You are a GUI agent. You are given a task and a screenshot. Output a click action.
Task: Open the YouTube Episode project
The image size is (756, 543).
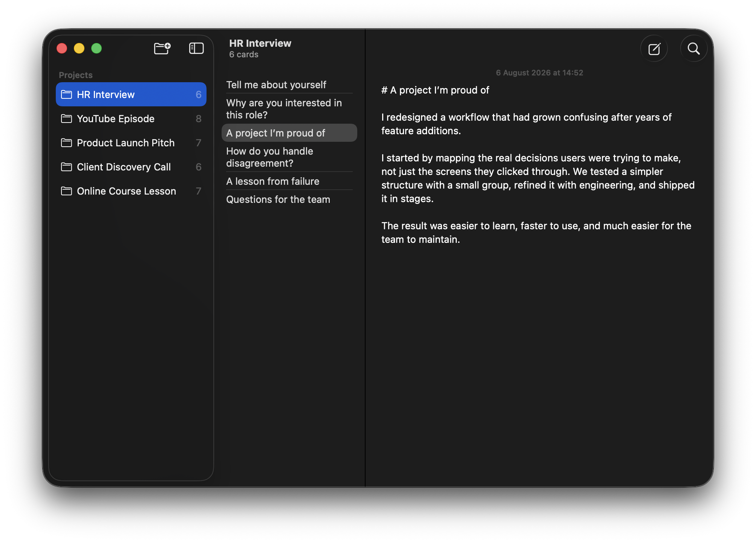pyautogui.click(x=131, y=118)
